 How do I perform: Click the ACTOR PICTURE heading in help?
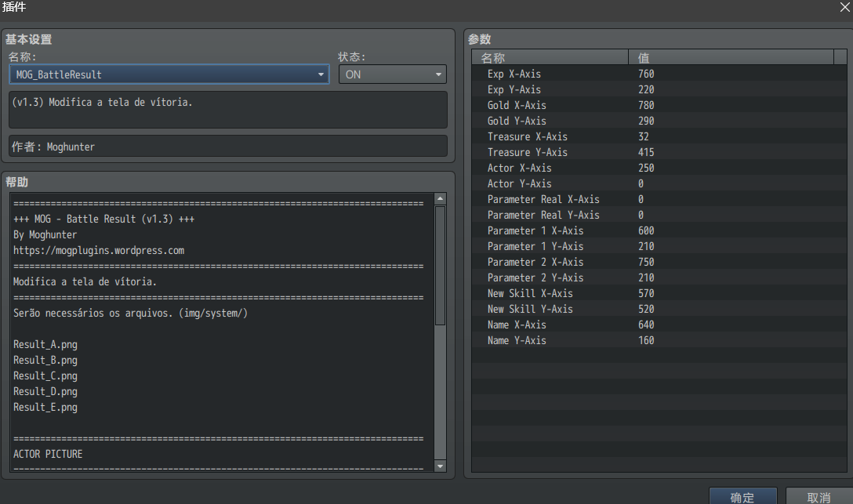pos(48,454)
